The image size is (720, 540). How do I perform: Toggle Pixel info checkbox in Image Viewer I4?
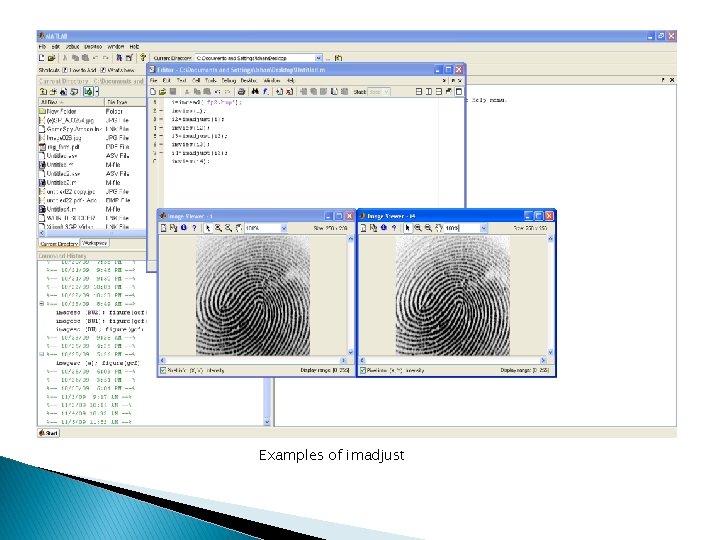pos(363,370)
